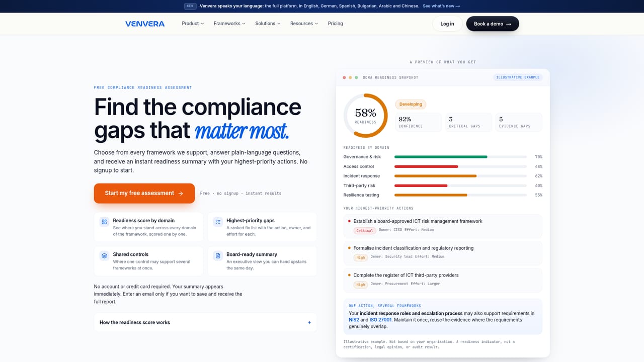Click the ISO 27001 link
Image resolution: width=644 pixels, height=362 pixels.
380,320
